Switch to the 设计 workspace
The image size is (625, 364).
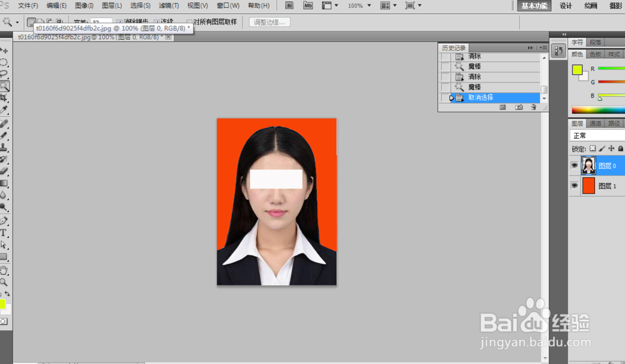click(x=566, y=6)
